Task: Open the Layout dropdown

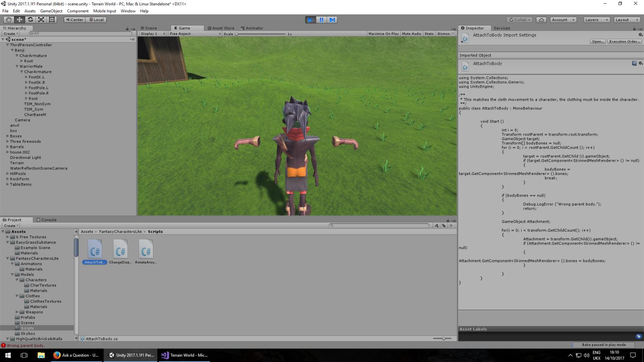Action: click(627, 20)
